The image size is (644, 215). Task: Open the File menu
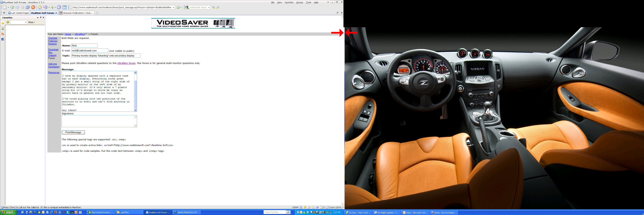tap(273, 3)
